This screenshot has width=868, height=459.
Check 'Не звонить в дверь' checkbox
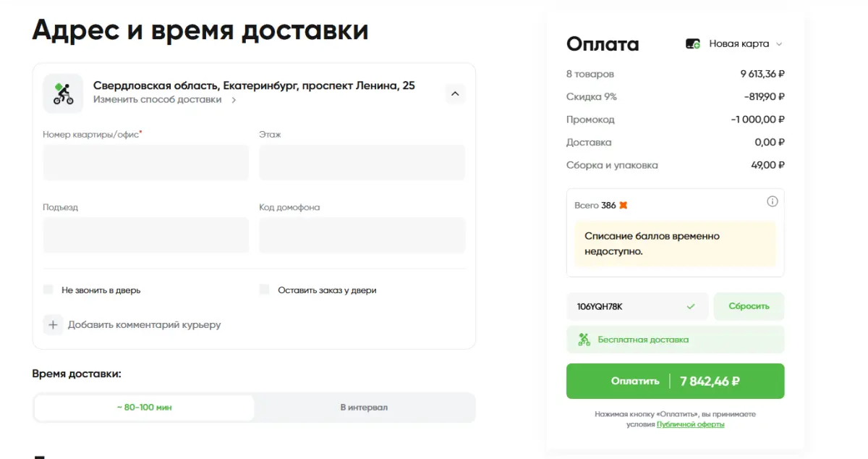(x=48, y=290)
